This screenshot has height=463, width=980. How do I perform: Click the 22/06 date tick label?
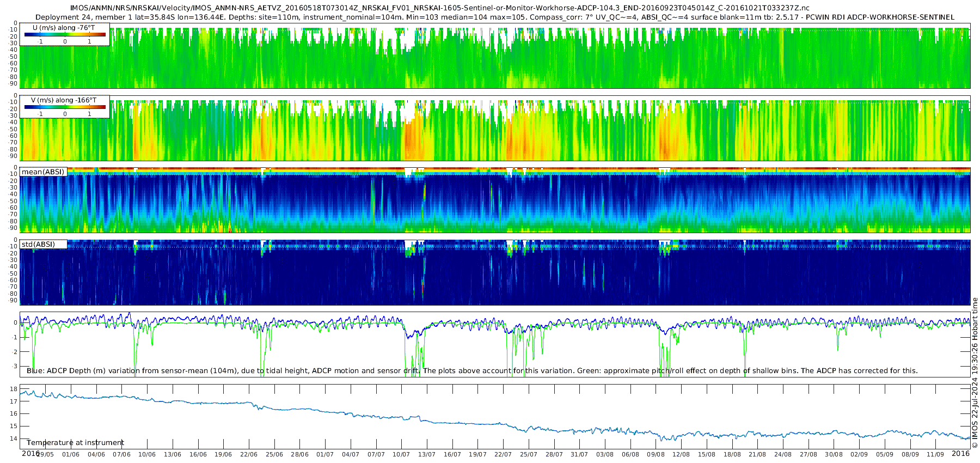pyautogui.click(x=249, y=454)
